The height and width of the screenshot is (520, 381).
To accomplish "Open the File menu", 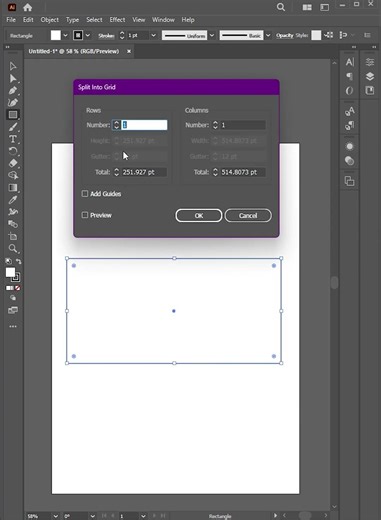I will [11, 20].
